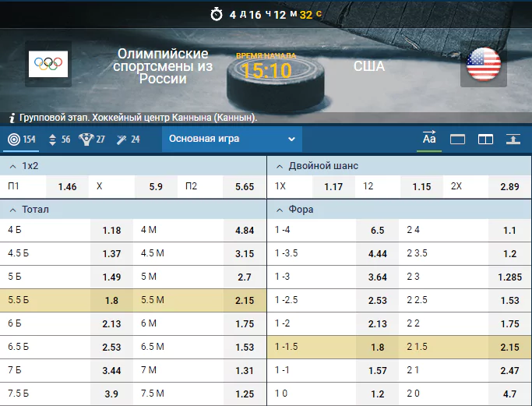
Task: Collapse the 1x2 market section
Action: (x=13, y=166)
